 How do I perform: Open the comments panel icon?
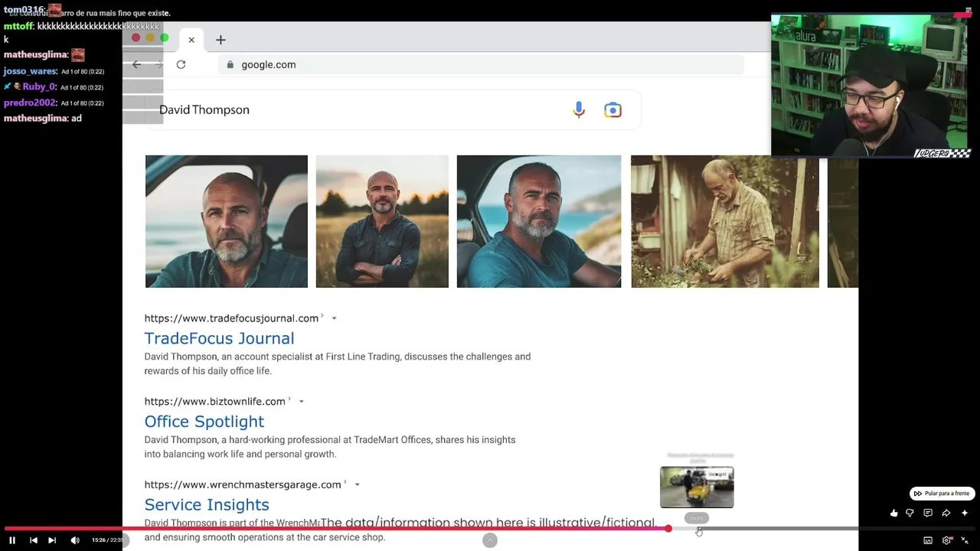(x=928, y=514)
